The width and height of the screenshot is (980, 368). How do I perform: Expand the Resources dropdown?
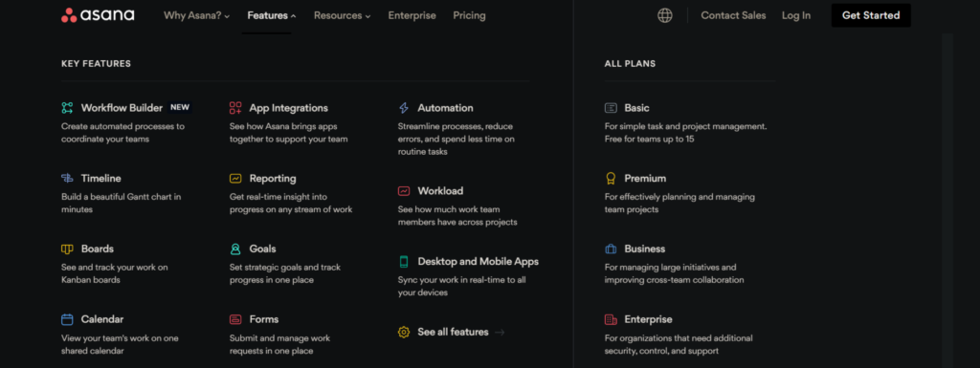pyautogui.click(x=342, y=15)
